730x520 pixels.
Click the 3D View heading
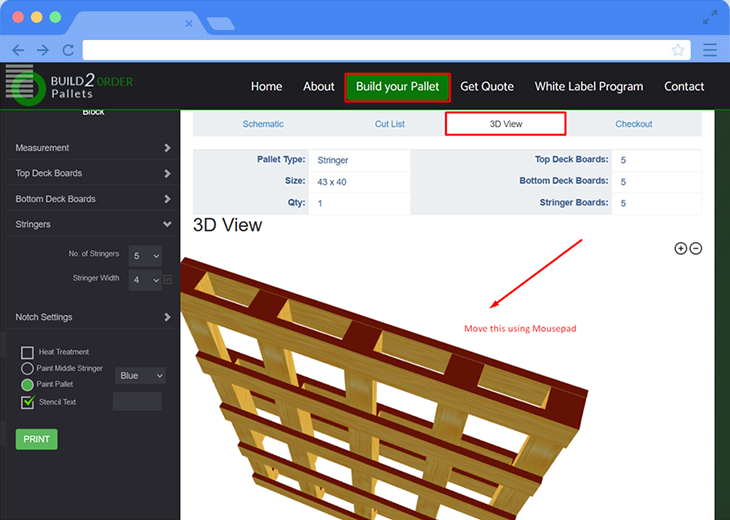pyautogui.click(x=228, y=225)
